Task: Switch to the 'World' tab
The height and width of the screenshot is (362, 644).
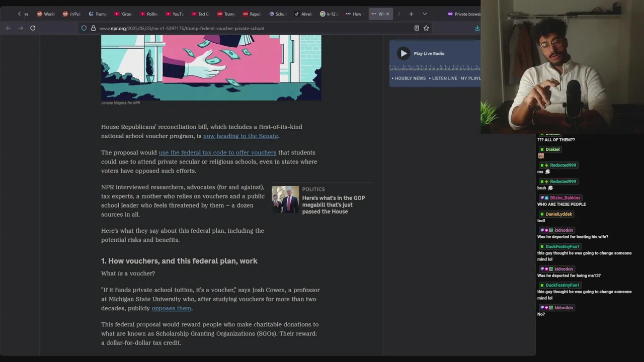Action: 46,14
